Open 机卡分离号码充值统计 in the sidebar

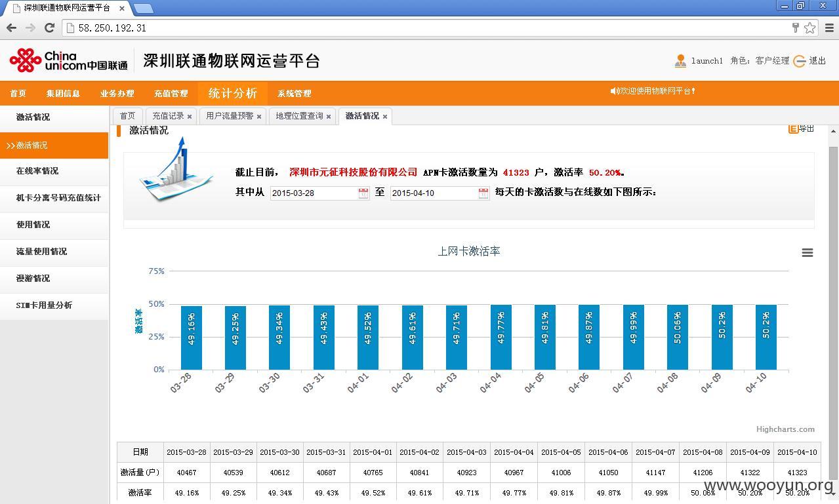tap(54, 198)
